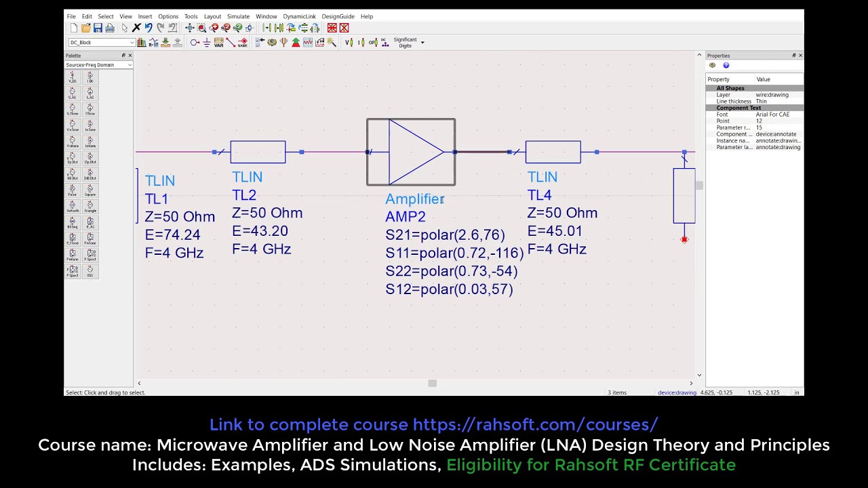The width and height of the screenshot is (868, 488).
Task: Annotate DC voltage with the V icon
Action: tap(348, 42)
